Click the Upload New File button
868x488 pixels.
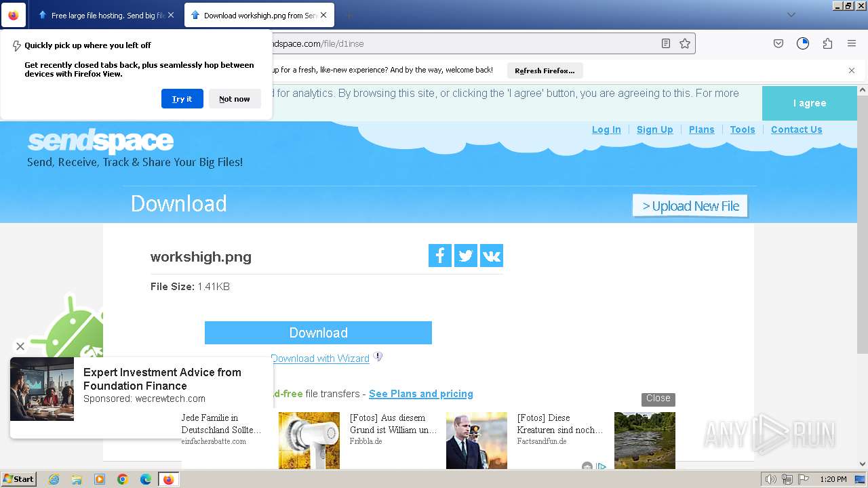(690, 206)
